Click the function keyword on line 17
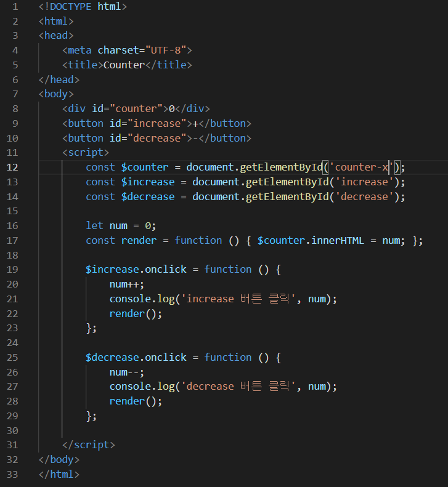The height and width of the screenshot is (487, 448). (198, 240)
